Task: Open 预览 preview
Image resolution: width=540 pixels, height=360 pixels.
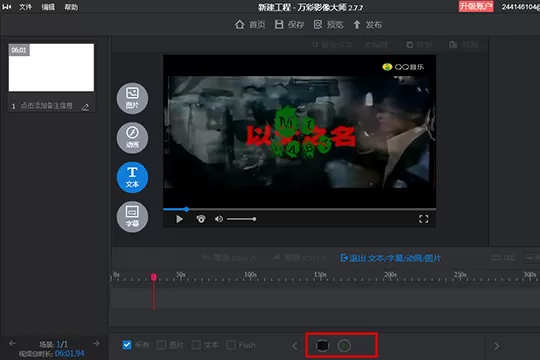Action: 329,25
